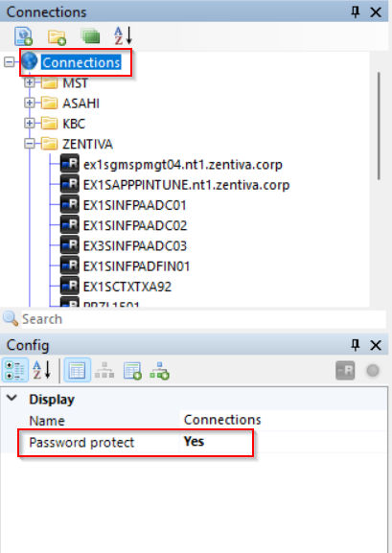Viewport: 392px width, 553px height.
Task: Expand the ASAHI folder
Action: [30, 103]
